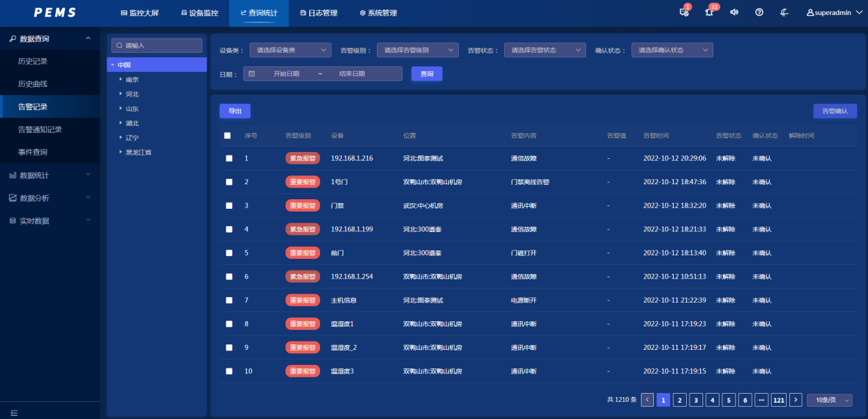Select the checkbox for row 5
Viewport: 868px width, 419px height.
coord(229,253)
